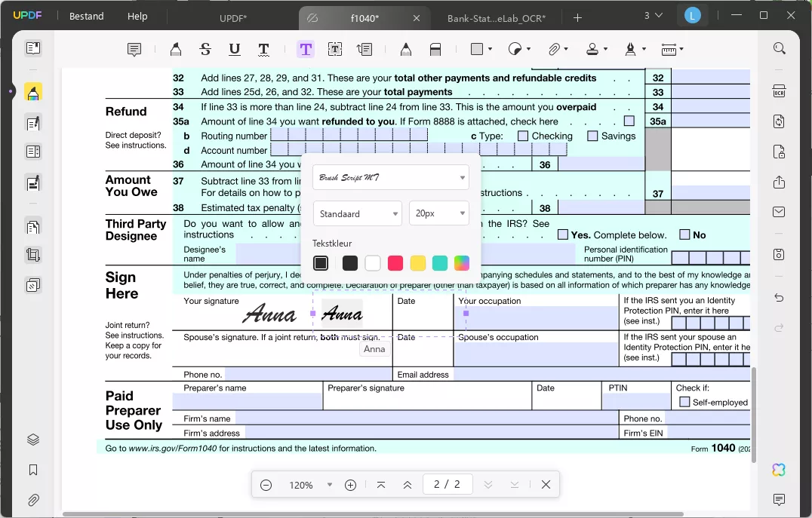Toggle the active typewriter text tool
Screen dimensions: 812x518
tap(306, 49)
